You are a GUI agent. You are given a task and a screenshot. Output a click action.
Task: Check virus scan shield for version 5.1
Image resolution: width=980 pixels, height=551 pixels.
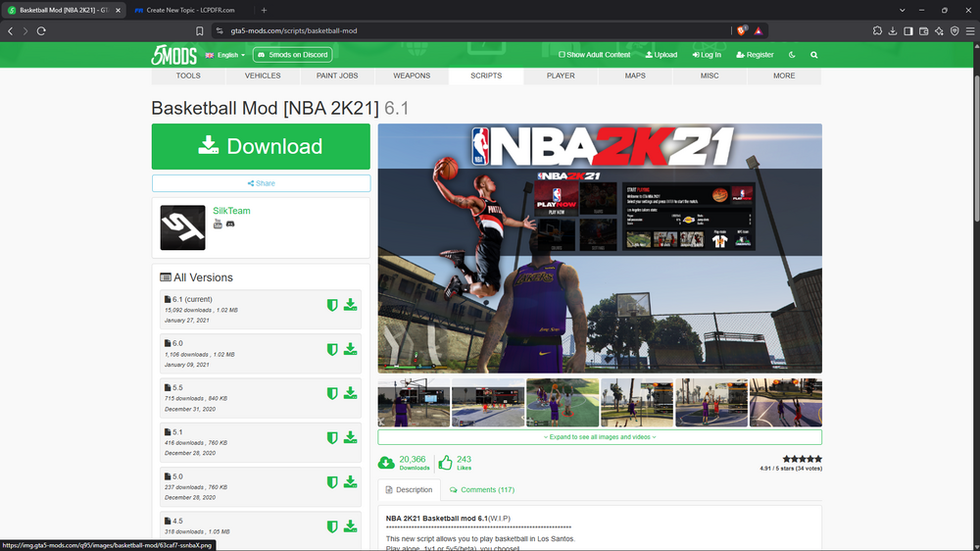[332, 438]
